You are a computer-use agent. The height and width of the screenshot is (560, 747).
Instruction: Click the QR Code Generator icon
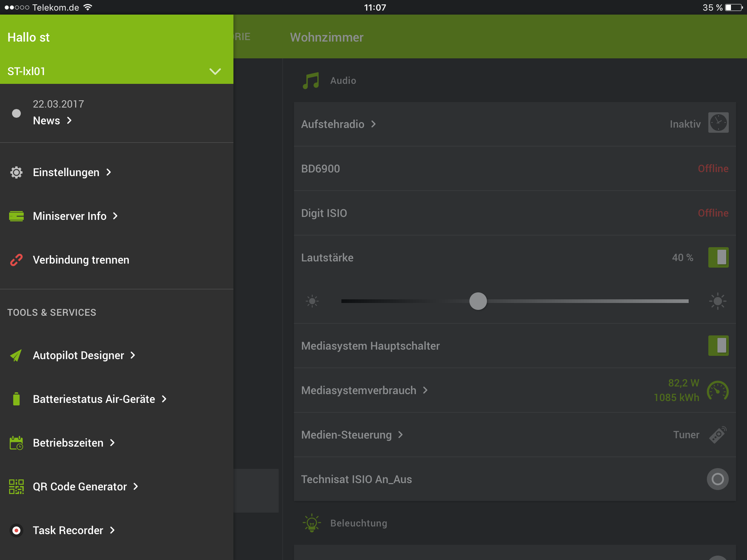16,487
